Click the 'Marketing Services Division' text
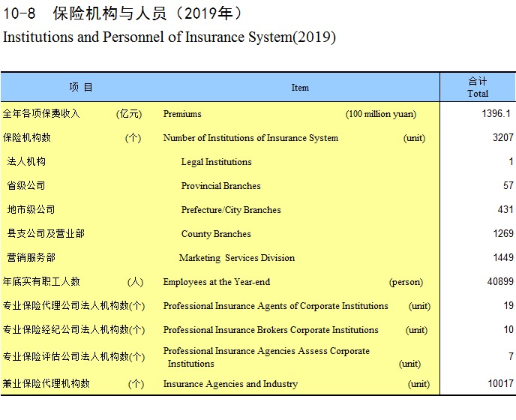516x420 pixels. coord(237,258)
